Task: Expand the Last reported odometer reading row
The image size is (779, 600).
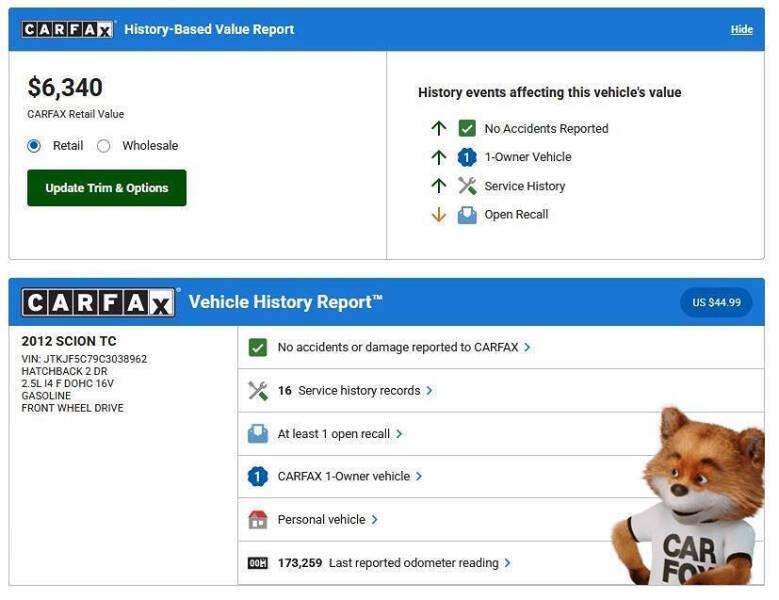Action: (392, 563)
